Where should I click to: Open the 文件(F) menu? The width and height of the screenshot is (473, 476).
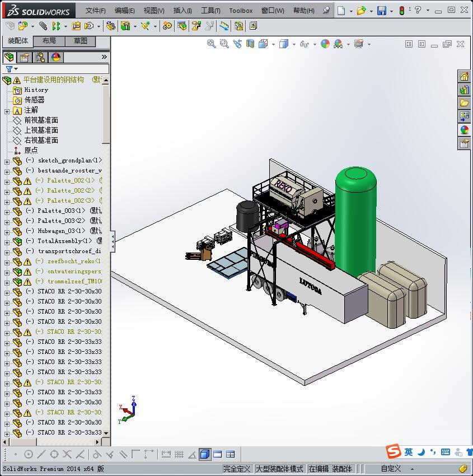click(x=96, y=11)
